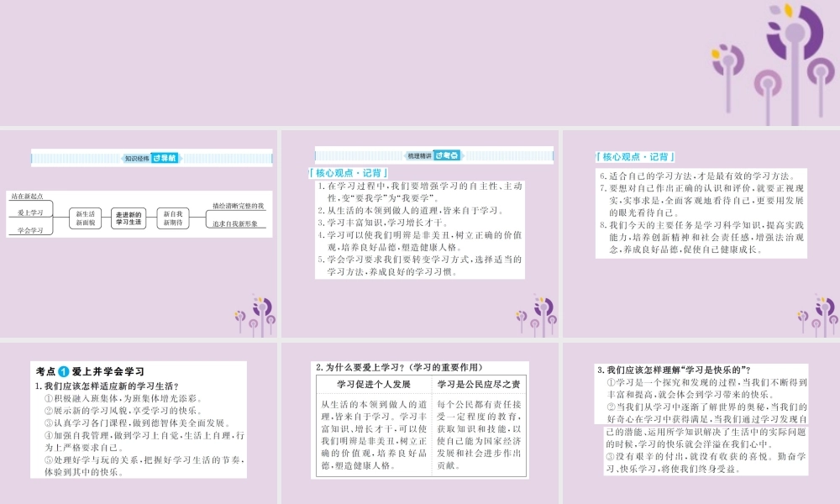This screenshot has width=840, height=504.
Task: Click point 6 适合自己的学习方法
Action: pos(697,176)
